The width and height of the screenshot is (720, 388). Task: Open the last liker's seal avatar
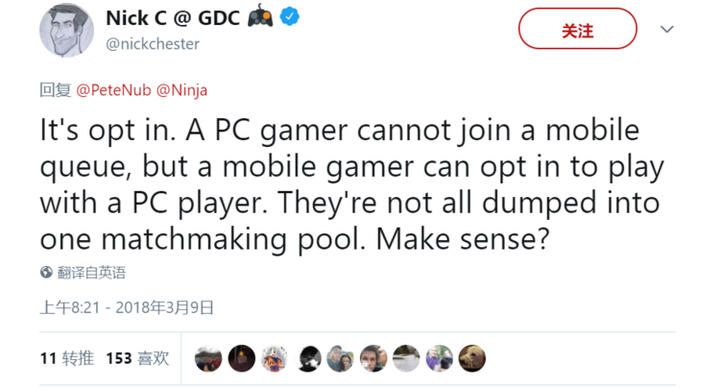(472, 358)
